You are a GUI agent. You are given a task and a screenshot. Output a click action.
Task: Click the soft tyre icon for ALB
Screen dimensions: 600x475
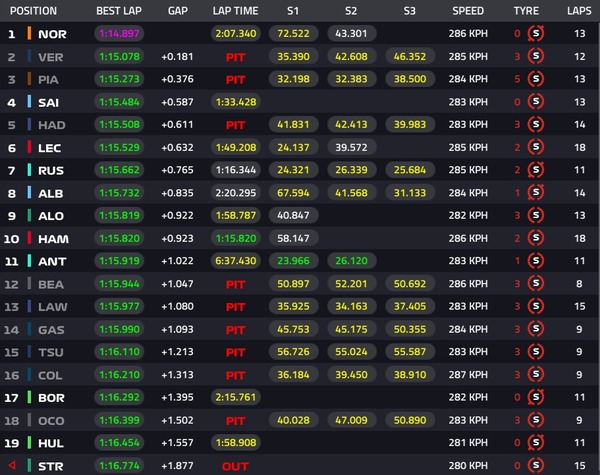pyautogui.click(x=535, y=193)
